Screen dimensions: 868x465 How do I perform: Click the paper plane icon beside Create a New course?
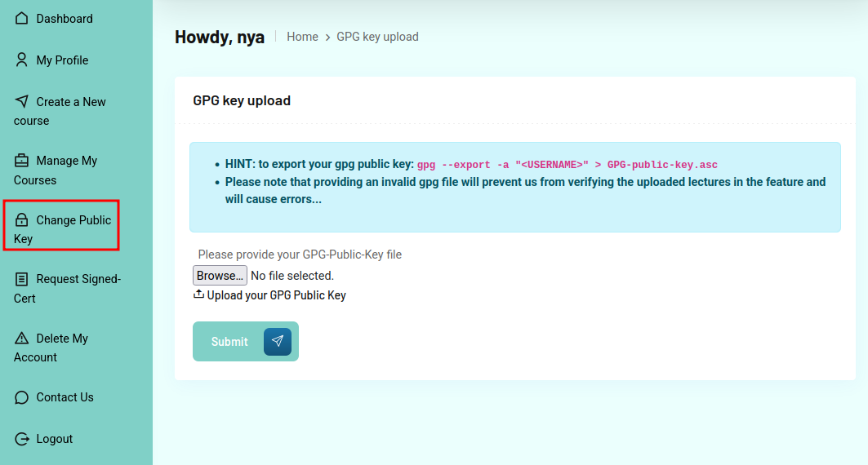(x=22, y=101)
